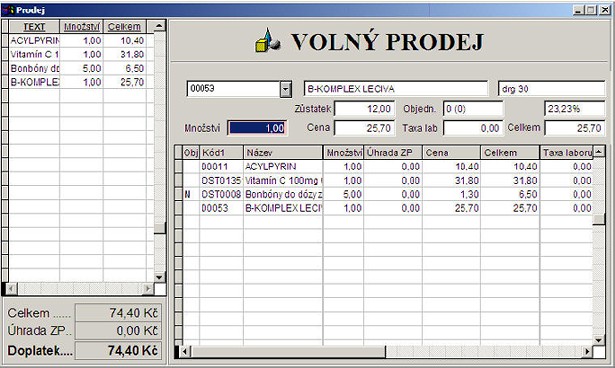
Task: Select B-KOMPLEX row in left summary list
Action: (x=77, y=82)
